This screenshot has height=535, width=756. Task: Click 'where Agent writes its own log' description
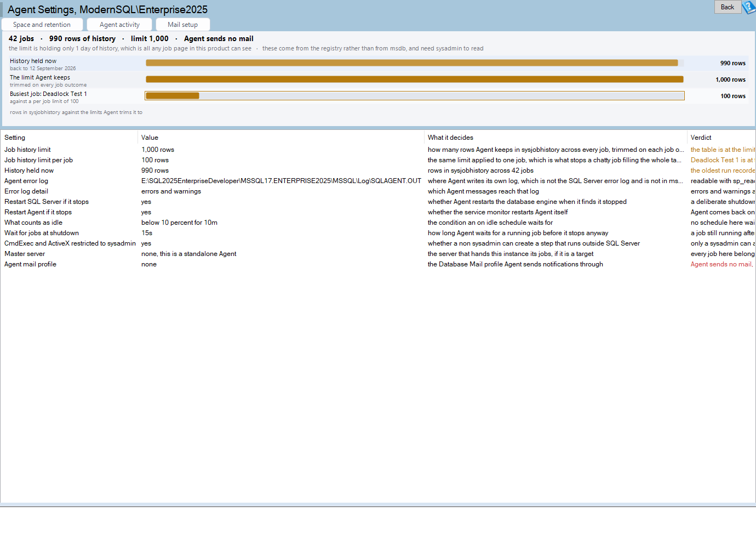click(x=555, y=181)
